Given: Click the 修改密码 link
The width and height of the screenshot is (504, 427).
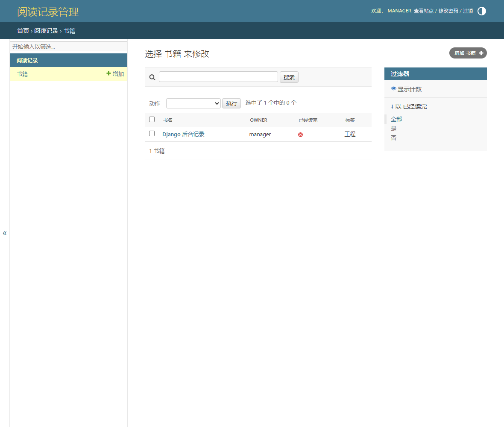Looking at the screenshot, I should tap(448, 11).
